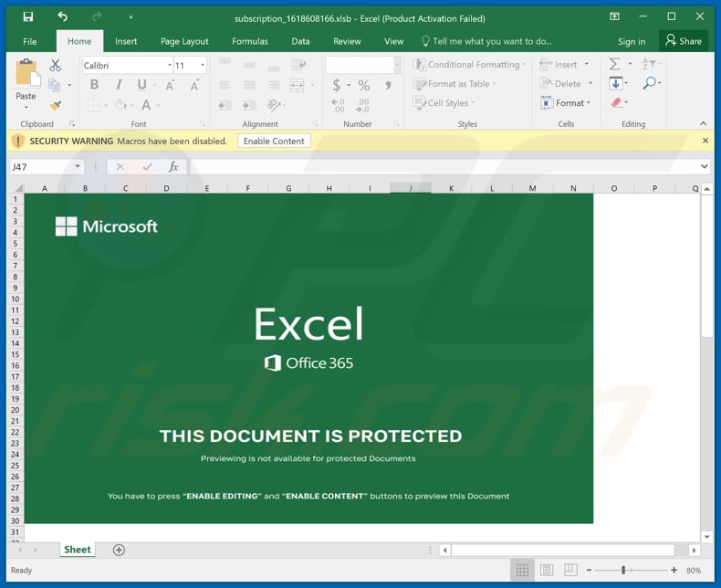Open Format as Table dropdown
The height and width of the screenshot is (588, 721).
(455, 84)
